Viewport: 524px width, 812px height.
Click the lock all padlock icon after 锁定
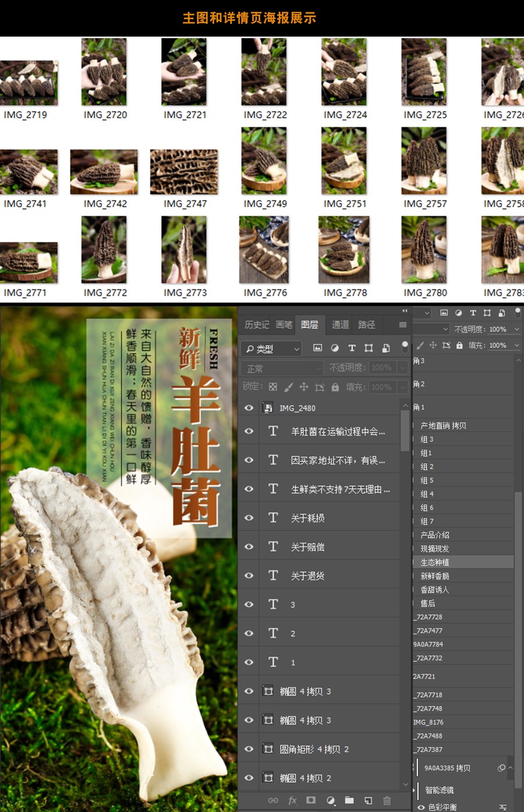coord(335,387)
